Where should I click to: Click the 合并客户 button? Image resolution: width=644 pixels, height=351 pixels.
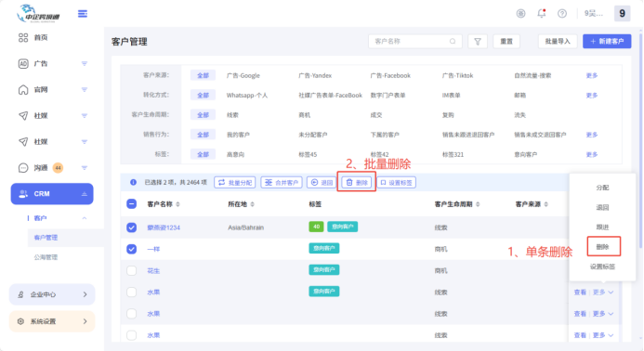coord(282,183)
